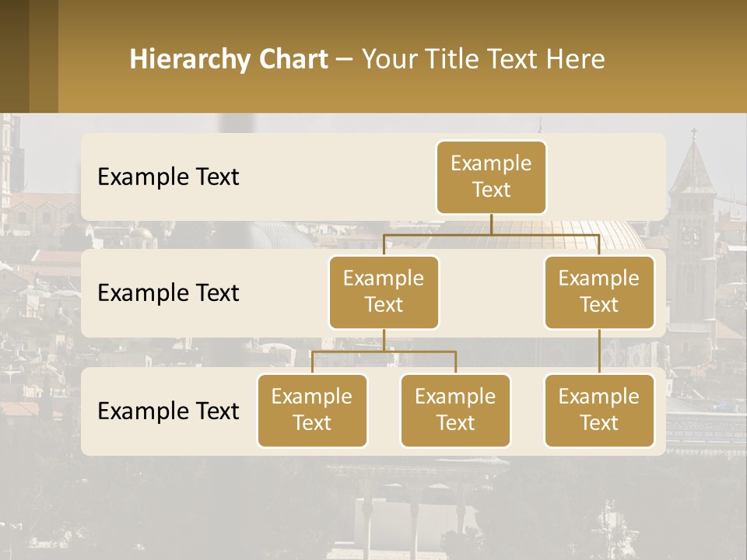Select the top-level Example Text box
Viewport: 747px width, 560px height.
point(491,177)
